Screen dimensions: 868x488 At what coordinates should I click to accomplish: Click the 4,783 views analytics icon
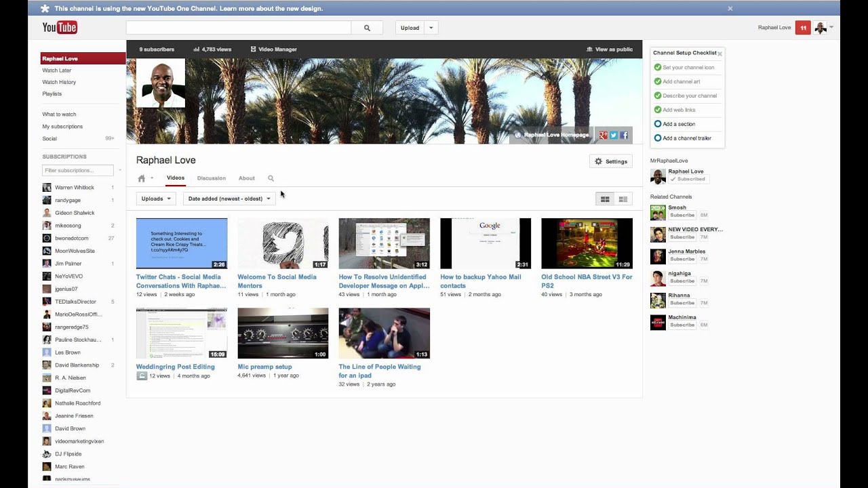coord(196,49)
